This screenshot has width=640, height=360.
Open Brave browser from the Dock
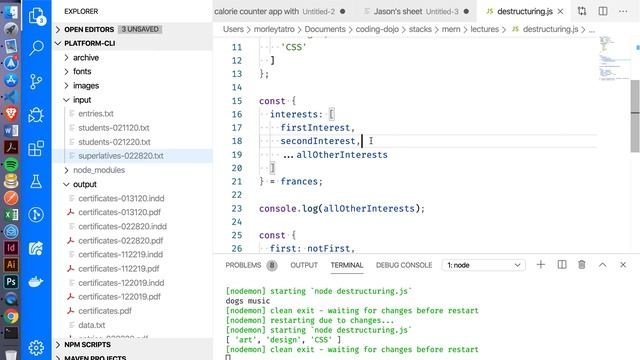click(11, 113)
